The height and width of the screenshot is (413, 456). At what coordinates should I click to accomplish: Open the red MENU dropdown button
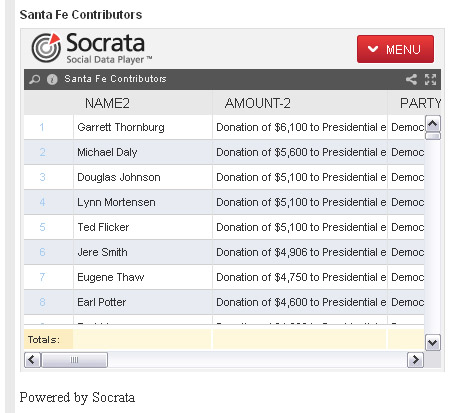pos(395,49)
